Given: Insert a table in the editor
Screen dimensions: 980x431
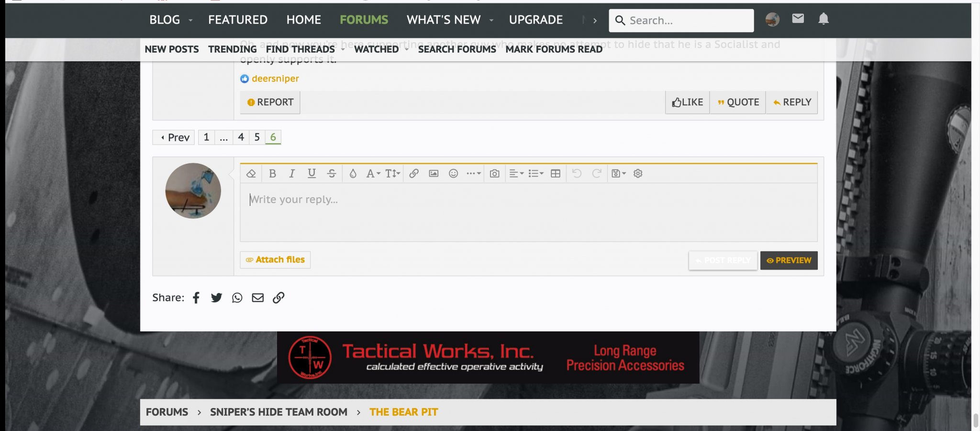Looking at the screenshot, I should 556,173.
